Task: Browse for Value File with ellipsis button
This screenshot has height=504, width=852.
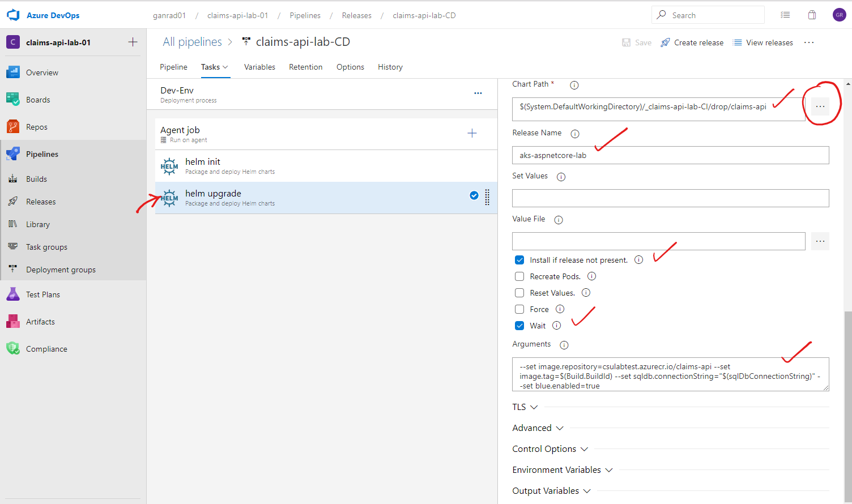Action: 820,241
